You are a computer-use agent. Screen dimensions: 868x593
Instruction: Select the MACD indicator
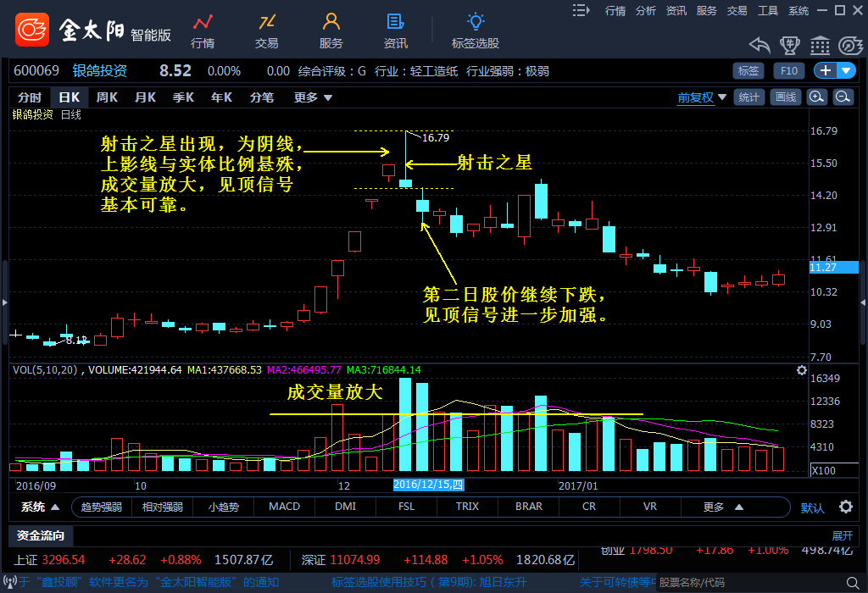pyautogui.click(x=284, y=507)
